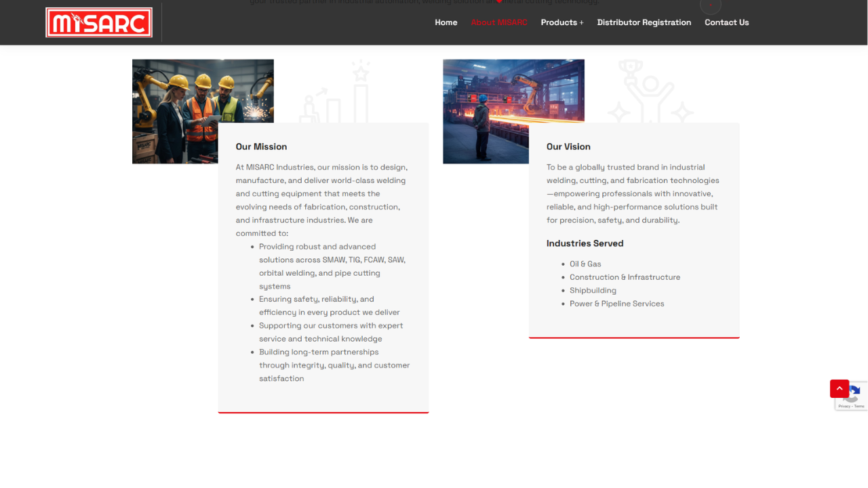Screen dimensions: 868x488
Task: Expand the Products + dropdown menu
Action: click(x=562, y=22)
